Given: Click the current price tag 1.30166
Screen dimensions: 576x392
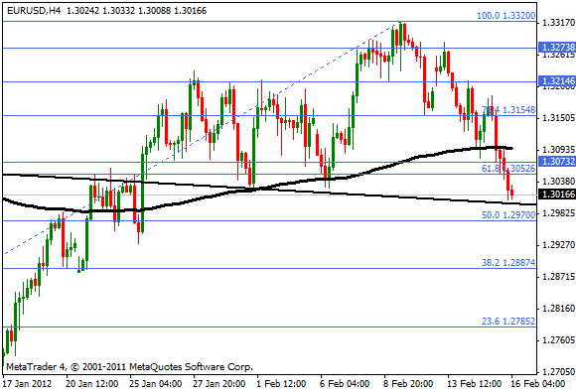Looking at the screenshot, I should pos(557,195).
